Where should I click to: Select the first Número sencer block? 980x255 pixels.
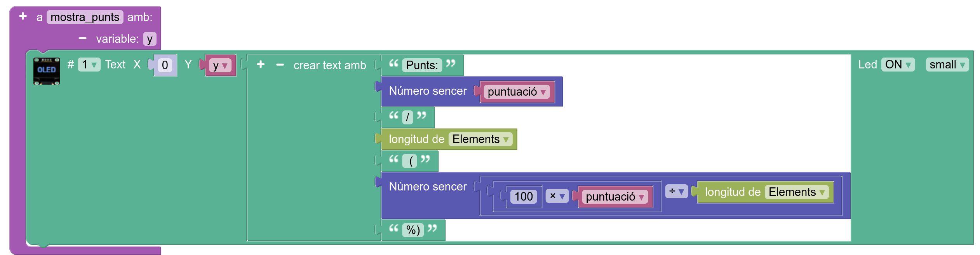427,91
